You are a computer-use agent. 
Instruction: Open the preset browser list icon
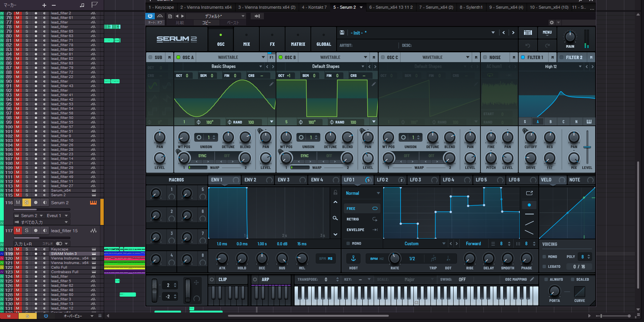528,33
